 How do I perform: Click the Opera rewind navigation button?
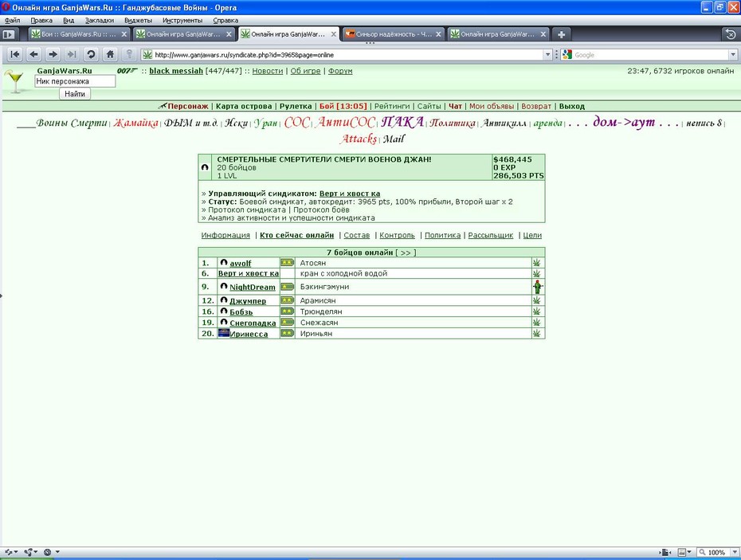14,54
